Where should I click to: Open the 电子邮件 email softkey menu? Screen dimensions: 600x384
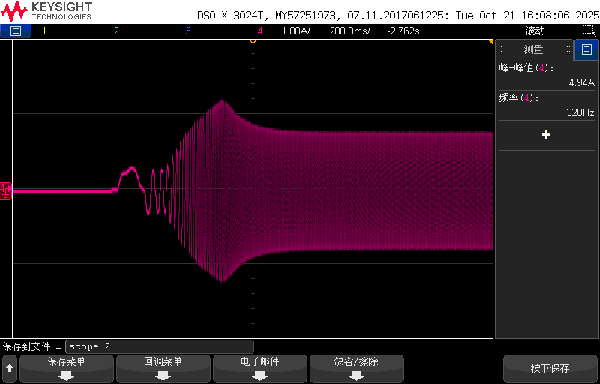(x=260, y=368)
